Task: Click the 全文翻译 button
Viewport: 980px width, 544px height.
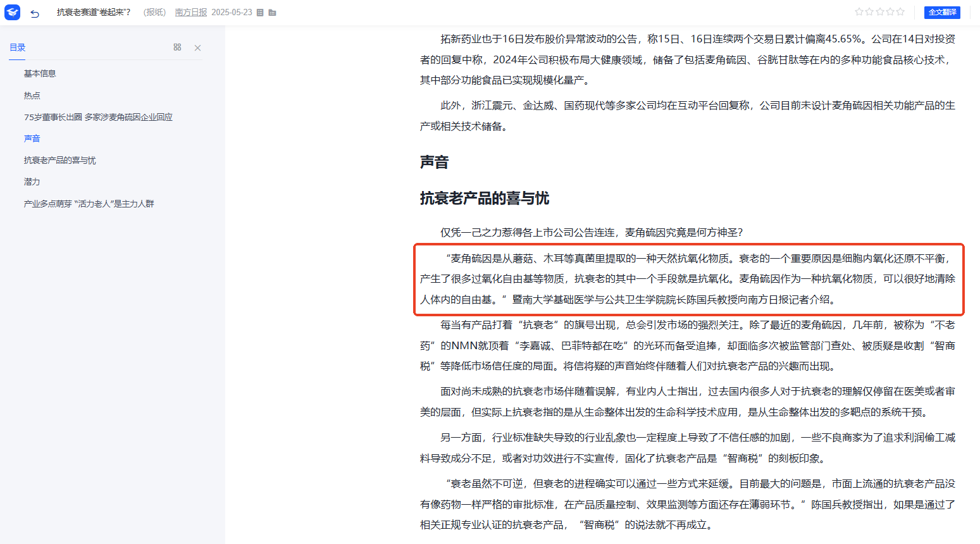Action: coord(942,12)
